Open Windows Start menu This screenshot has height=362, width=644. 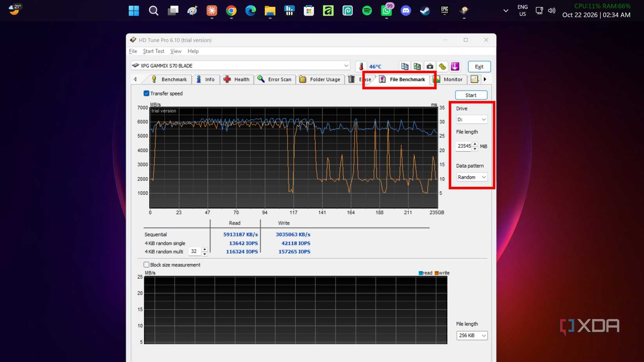tap(134, 11)
